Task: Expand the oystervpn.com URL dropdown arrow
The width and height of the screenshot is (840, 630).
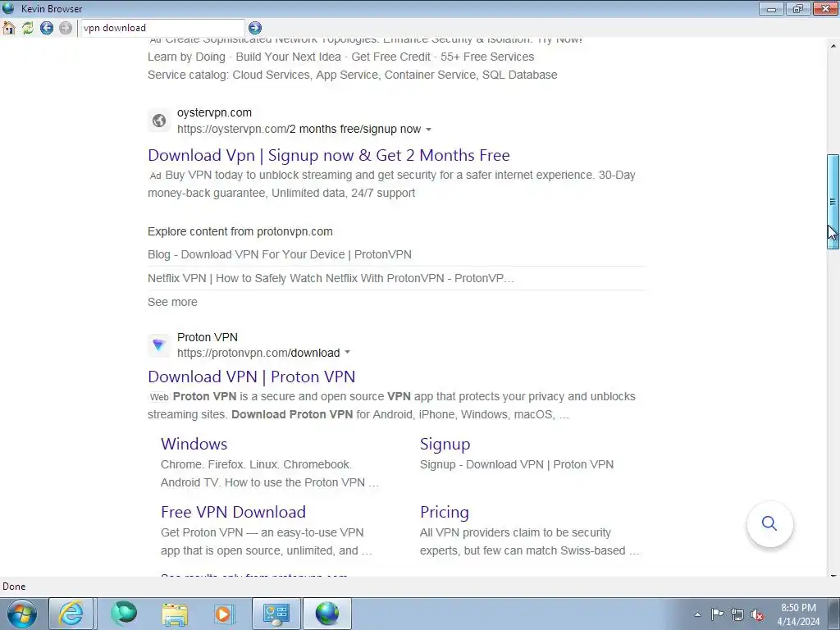Action: (x=428, y=130)
